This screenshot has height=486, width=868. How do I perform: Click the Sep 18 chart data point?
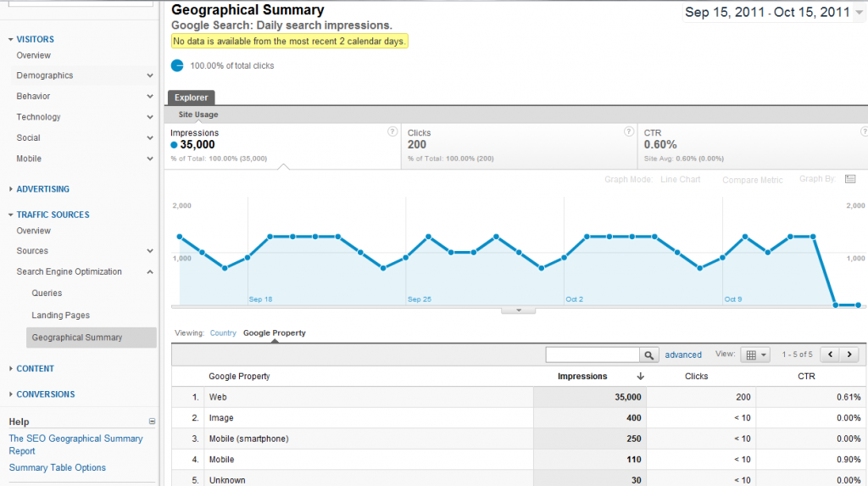pyautogui.click(x=248, y=258)
